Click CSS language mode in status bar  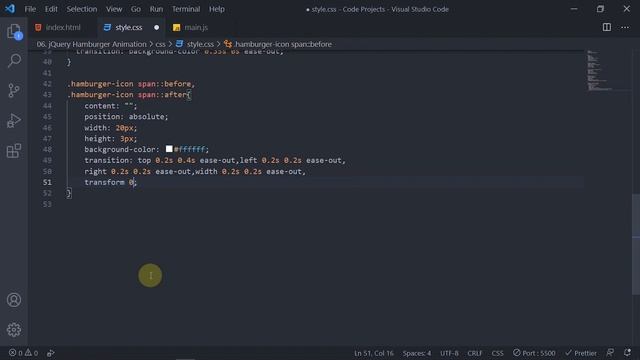point(497,353)
